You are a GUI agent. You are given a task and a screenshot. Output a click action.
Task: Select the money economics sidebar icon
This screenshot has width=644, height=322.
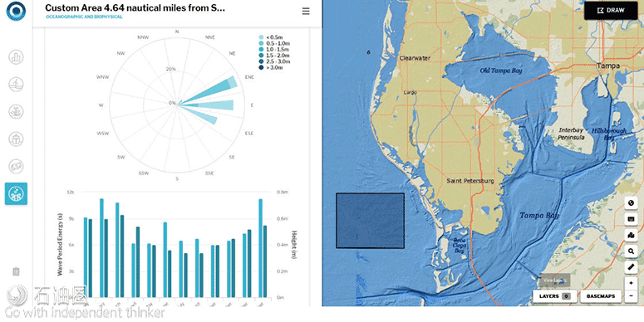16,166
